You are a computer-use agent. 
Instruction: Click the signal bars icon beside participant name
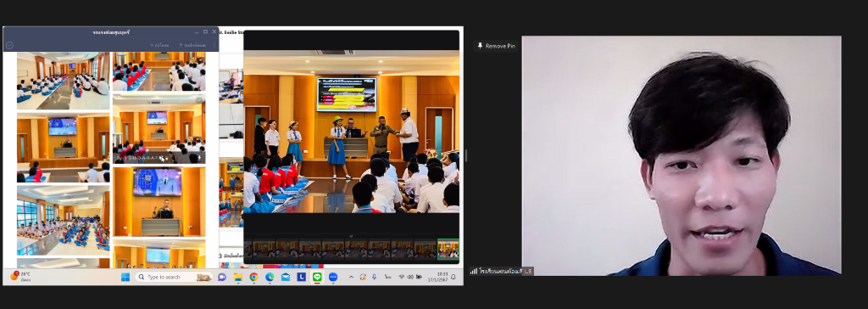click(474, 271)
